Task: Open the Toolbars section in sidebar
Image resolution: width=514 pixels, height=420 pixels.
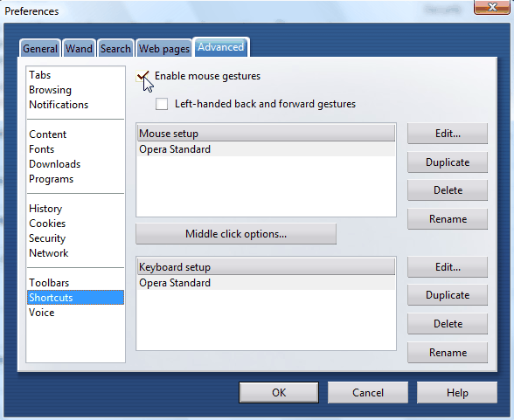Action: (x=49, y=283)
